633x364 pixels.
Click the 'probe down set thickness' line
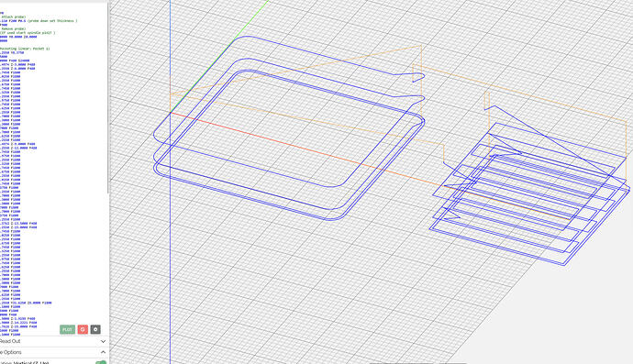[39, 21]
